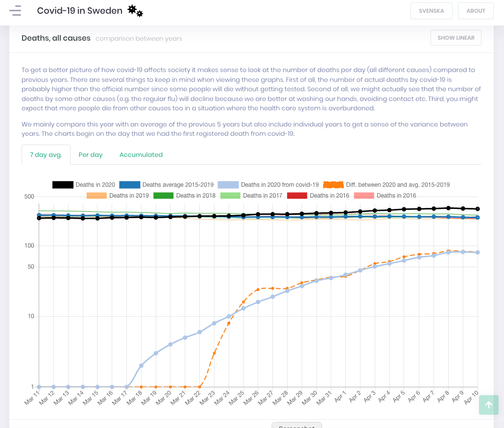This screenshot has height=428, width=504.
Task: Open the About page
Action: (x=476, y=11)
